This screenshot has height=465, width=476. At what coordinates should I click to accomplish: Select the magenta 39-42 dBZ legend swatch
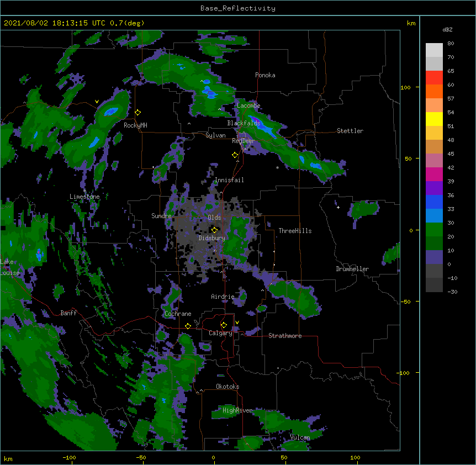click(x=434, y=174)
